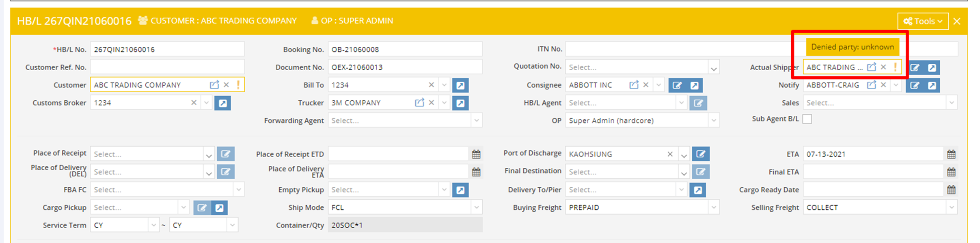Image resolution: width=980 pixels, height=243 pixels.
Task: Click calendar icon for Cargo Ready Date
Action: (951, 190)
